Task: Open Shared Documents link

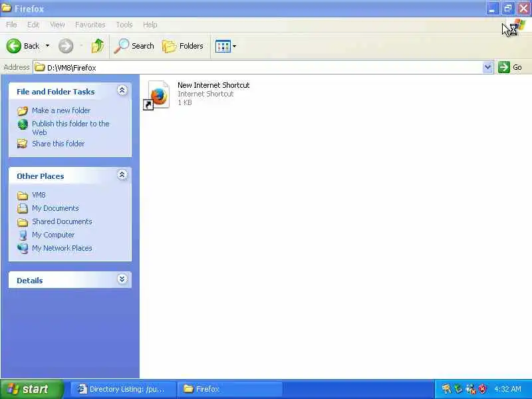Action: click(x=62, y=221)
